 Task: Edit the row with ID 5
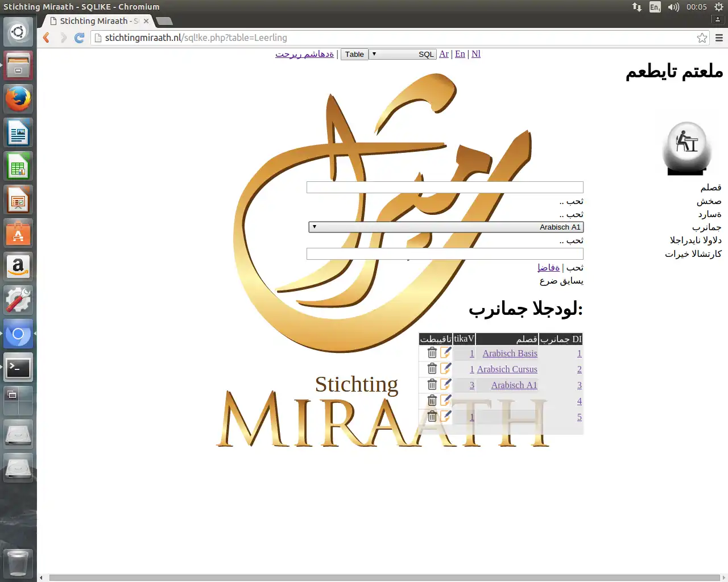click(x=445, y=417)
